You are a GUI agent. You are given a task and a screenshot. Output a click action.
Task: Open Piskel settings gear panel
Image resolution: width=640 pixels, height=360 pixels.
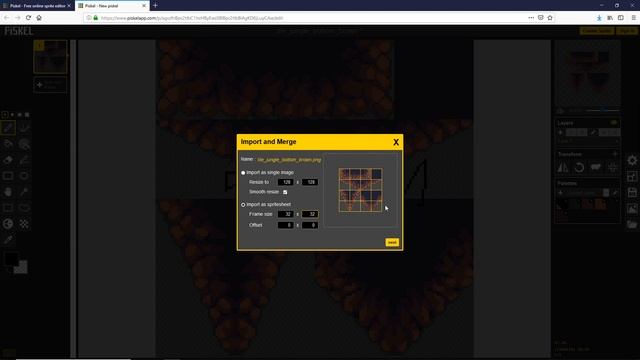[x=632, y=160]
